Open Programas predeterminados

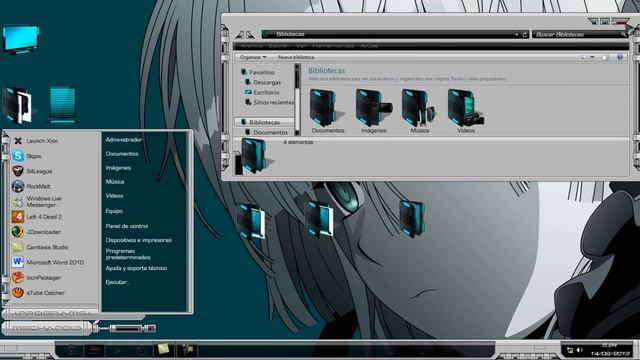coord(128,254)
